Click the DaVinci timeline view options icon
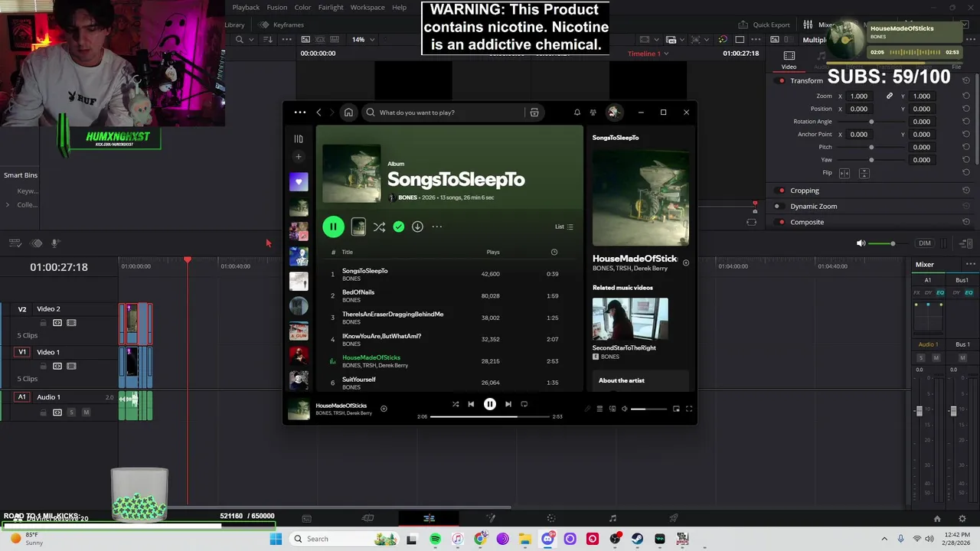 pos(15,243)
